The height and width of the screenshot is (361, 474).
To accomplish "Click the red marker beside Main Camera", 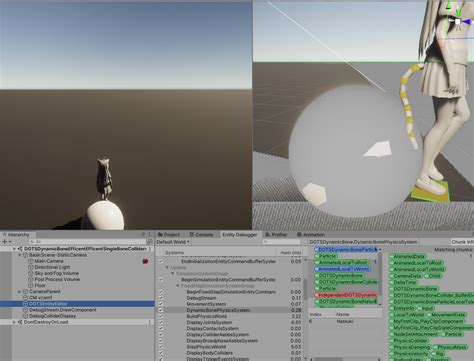I will click(145, 261).
